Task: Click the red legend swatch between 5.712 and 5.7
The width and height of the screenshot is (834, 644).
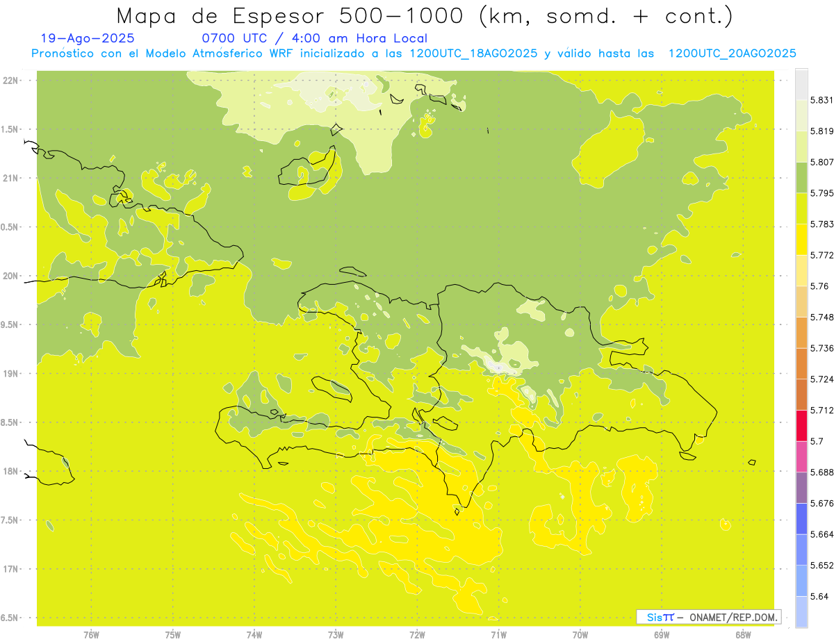Action: [801, 425]
